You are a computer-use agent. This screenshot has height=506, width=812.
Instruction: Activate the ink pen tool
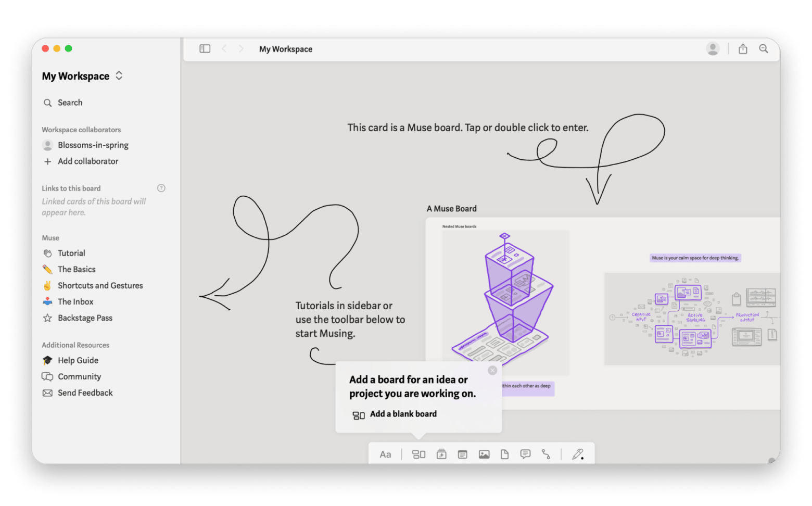pos(578,453)
